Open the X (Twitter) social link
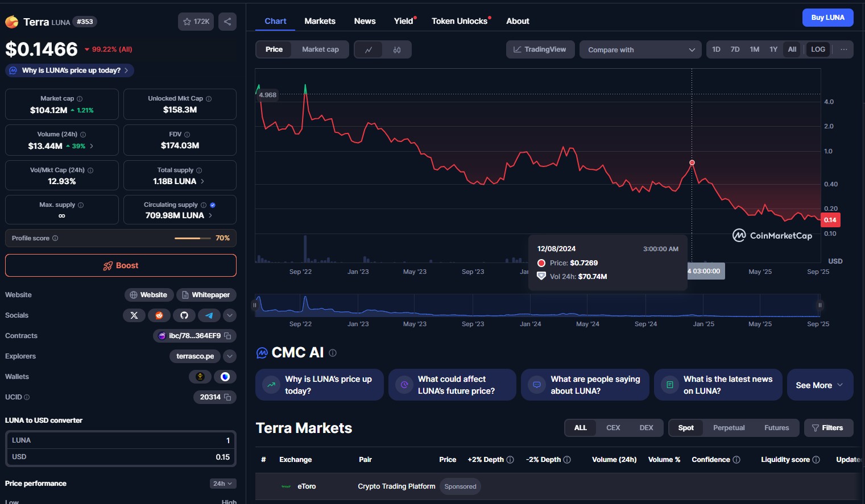Viewport: 865px width, 504px height. [x=134, y=315]
